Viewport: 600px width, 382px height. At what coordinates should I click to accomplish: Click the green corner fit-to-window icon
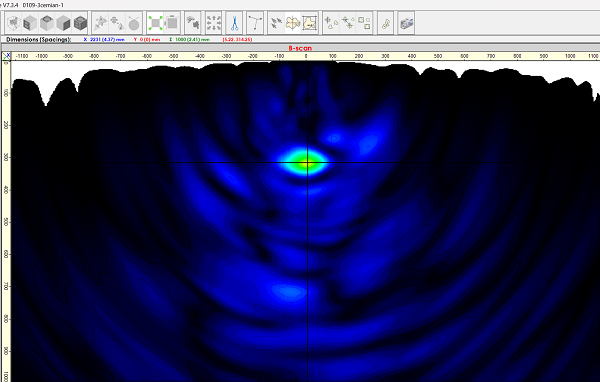point(155,23)
